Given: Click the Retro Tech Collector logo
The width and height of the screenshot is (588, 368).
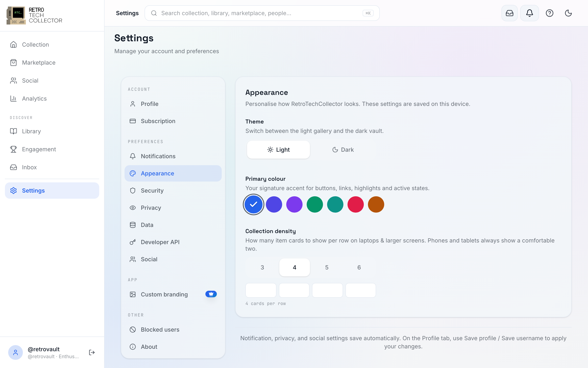Looking at the screenshot, I should point(34,15).
